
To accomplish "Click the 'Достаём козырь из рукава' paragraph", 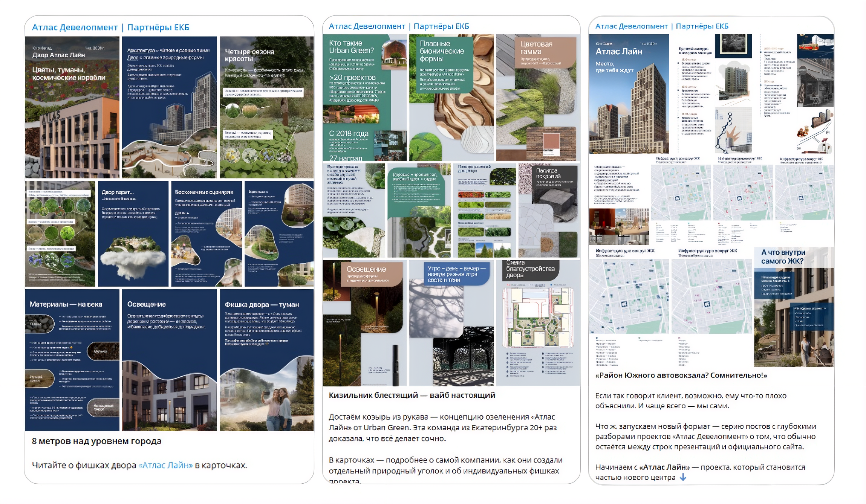I will point(443,428).
